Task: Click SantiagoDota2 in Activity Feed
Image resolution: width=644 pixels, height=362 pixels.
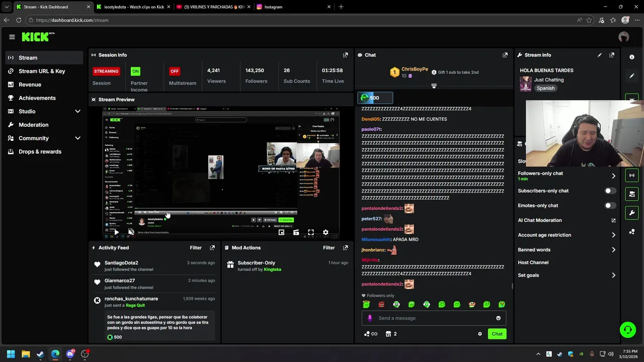Action: 121,263
